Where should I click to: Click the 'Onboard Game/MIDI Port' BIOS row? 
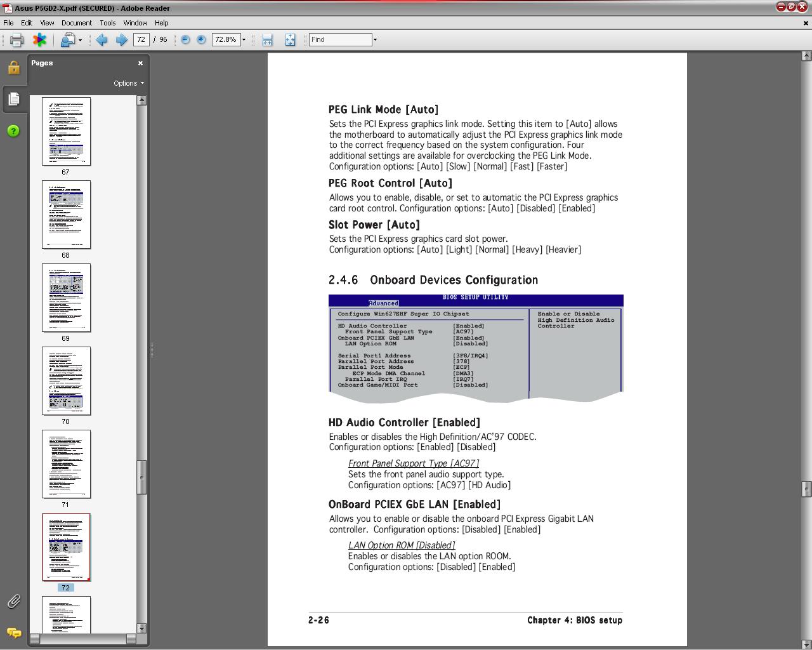[413, 385]
